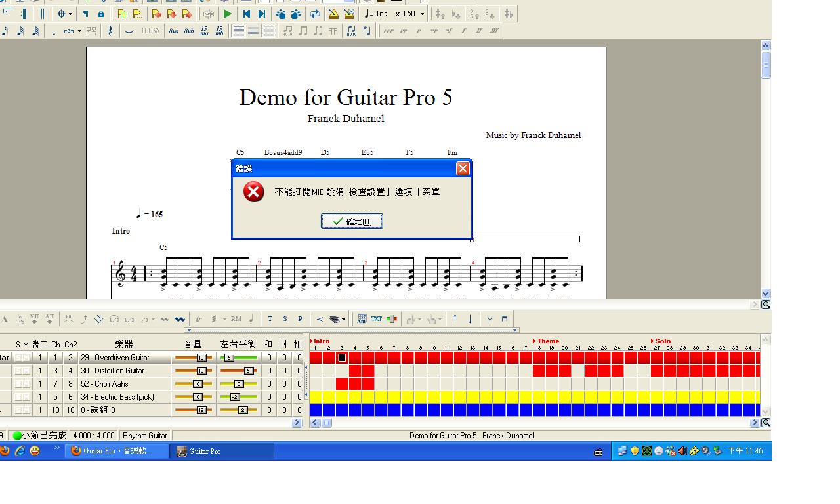This screenshot has height=504, width=840.
Task: Jump to the Solo section marker
Action: click(661, 341)
